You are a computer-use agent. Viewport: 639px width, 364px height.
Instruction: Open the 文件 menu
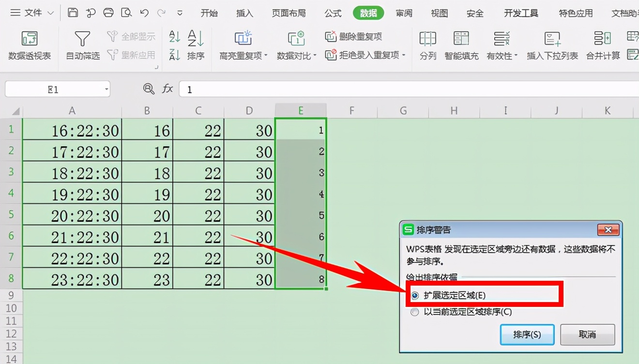click(32, 13)
